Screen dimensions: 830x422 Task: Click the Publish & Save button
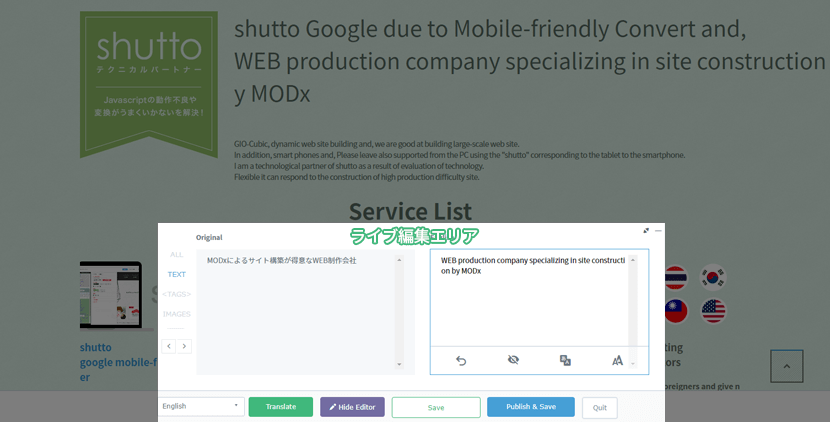[x=531, y=407]
